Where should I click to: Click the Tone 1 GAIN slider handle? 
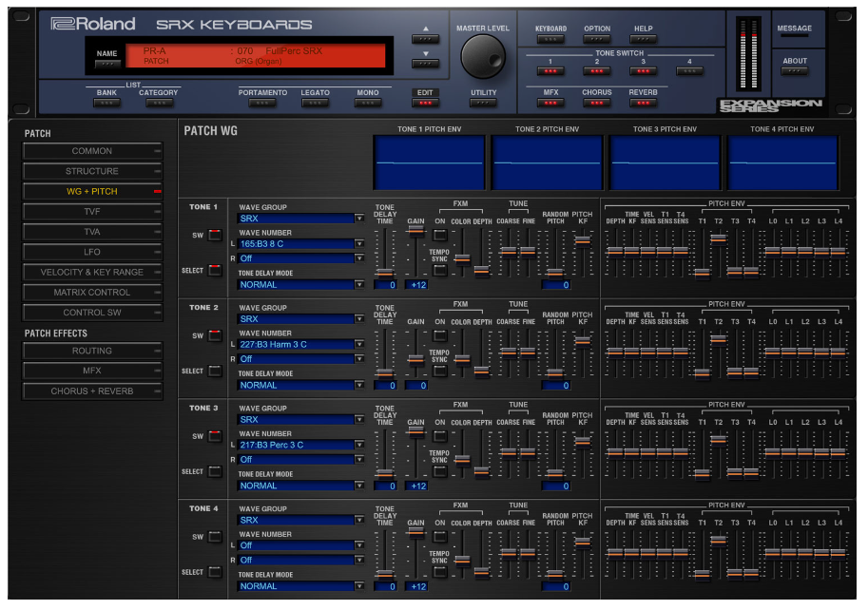[x=415, y=231]
